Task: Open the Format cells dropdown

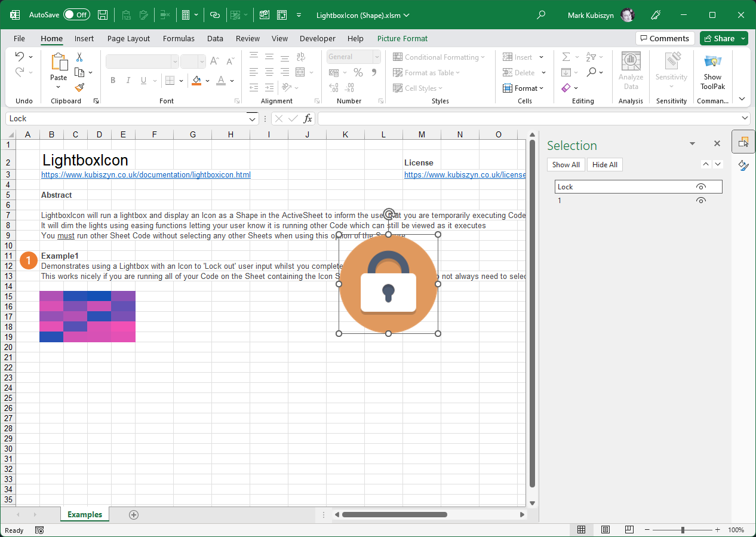Action: tap(524, 88)
